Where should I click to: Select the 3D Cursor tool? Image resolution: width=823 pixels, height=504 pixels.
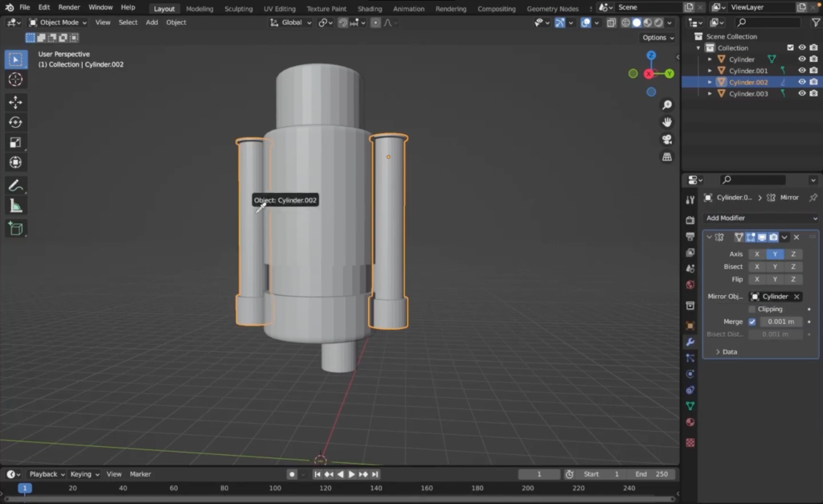[x=15, y=80]
